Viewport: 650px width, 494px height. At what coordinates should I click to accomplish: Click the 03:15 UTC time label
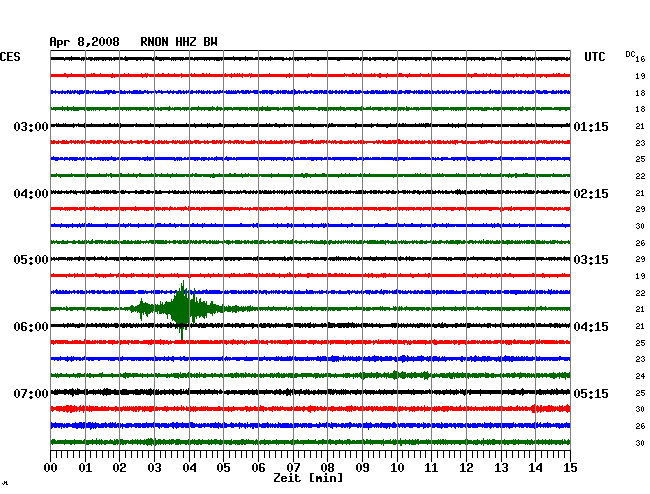591,260
